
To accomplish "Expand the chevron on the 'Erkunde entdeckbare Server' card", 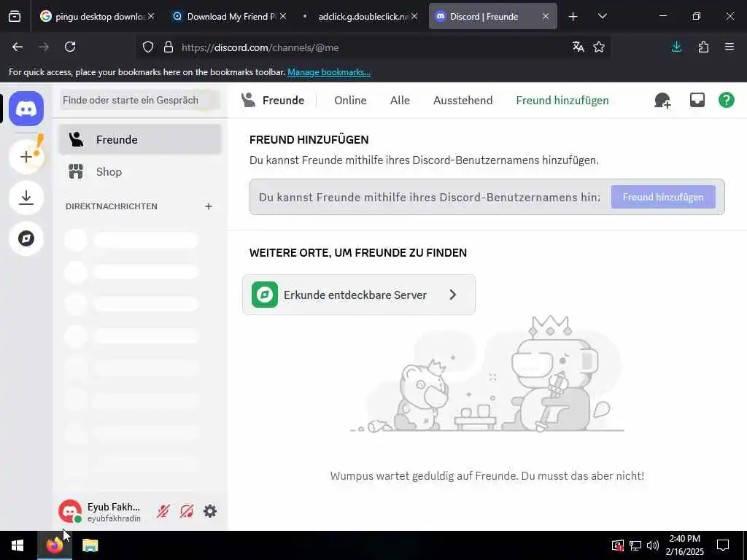I will coord(452,295).
